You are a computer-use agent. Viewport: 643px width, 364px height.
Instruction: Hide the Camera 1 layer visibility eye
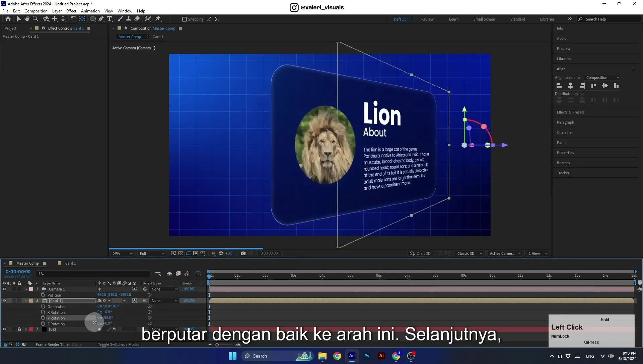point(4,289)
